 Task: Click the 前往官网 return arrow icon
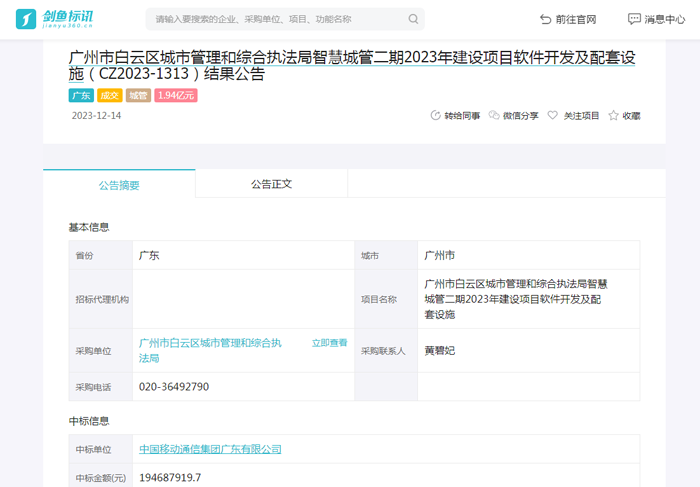point(545,19)
